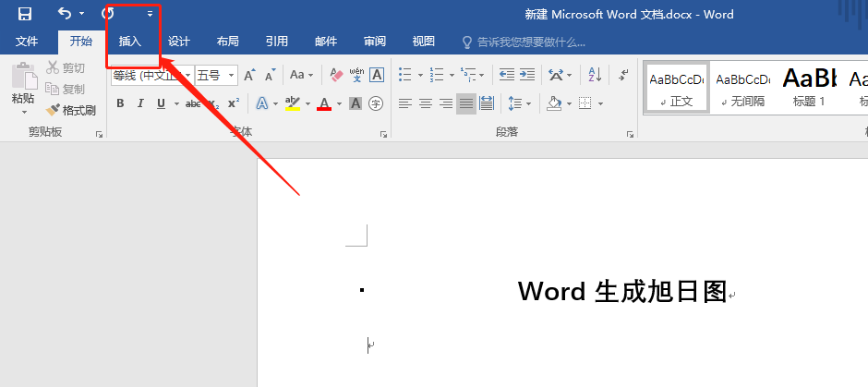
Task: Click the clear formatting eraser icon
Action: 336,75
